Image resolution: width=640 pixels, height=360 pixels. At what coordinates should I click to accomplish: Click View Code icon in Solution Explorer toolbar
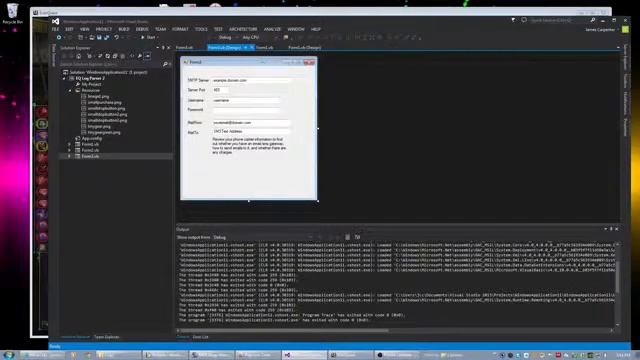(132, 56)
